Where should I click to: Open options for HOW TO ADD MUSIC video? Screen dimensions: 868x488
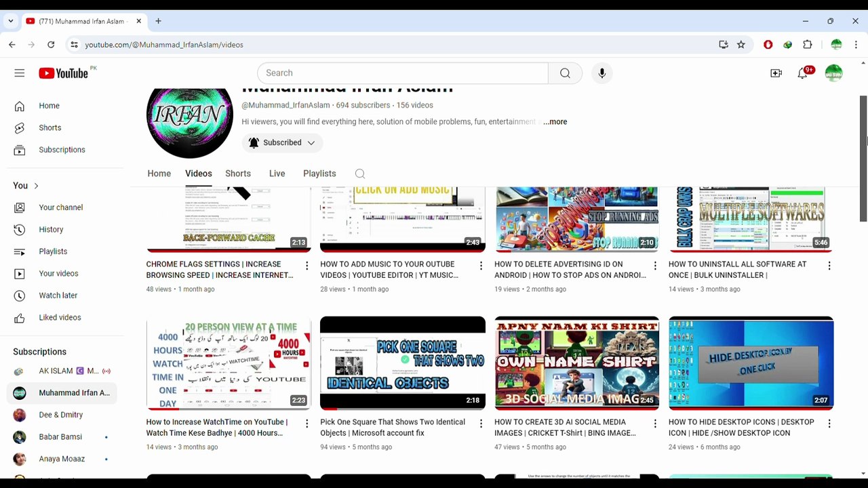click(481, 266)
